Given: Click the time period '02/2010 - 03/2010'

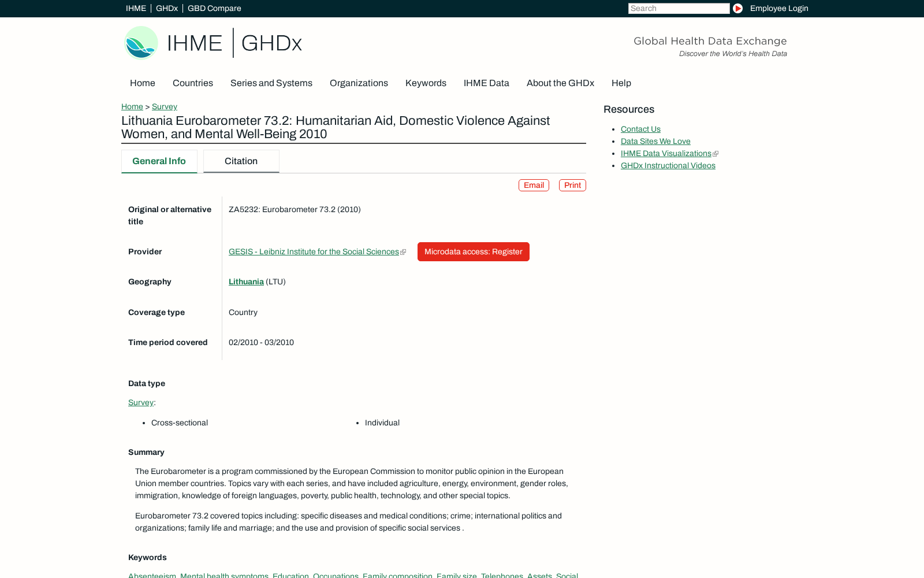Looking at the screenshot, I should coord(261,343).
